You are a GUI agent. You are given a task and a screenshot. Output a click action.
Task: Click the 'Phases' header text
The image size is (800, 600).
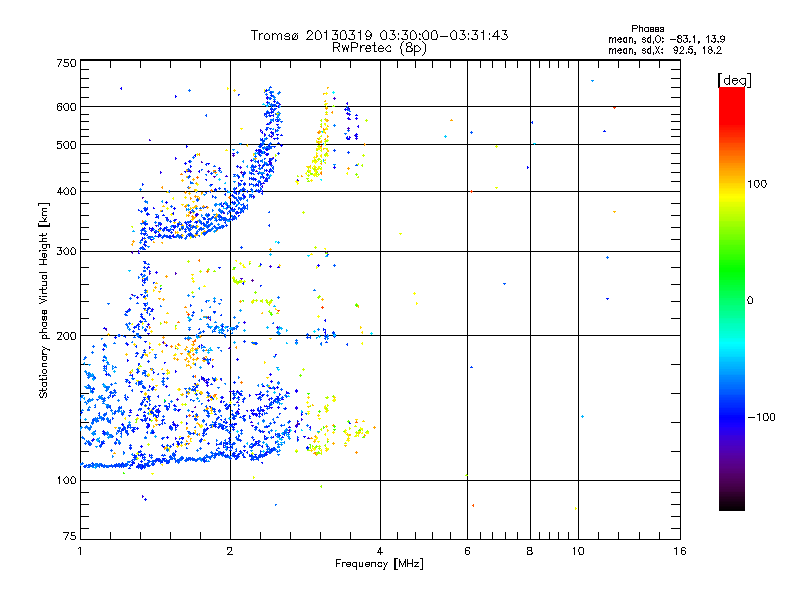point(647,29)
